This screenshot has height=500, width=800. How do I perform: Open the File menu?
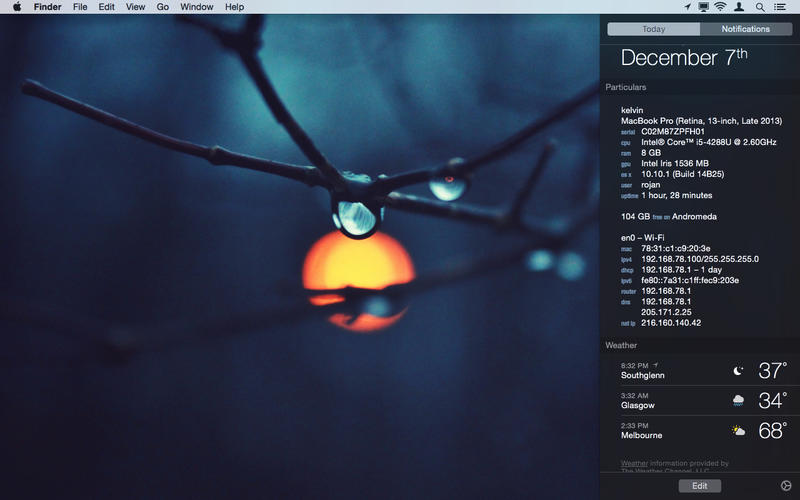click(x=80, y=7)
